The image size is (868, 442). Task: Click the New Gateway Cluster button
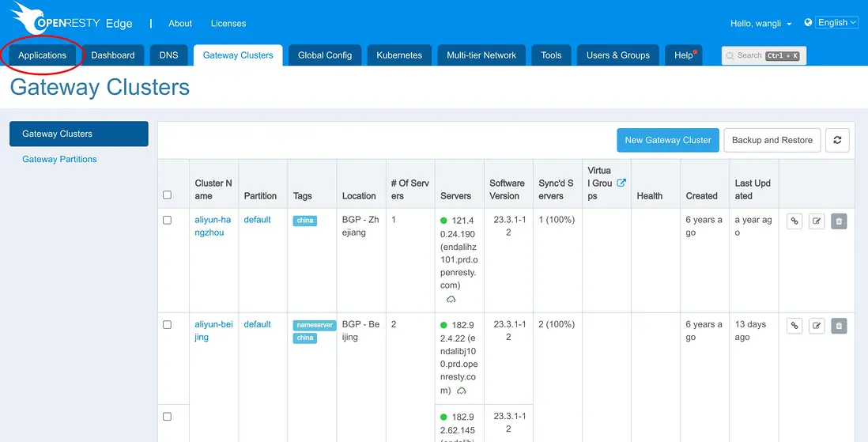point(668,140)
